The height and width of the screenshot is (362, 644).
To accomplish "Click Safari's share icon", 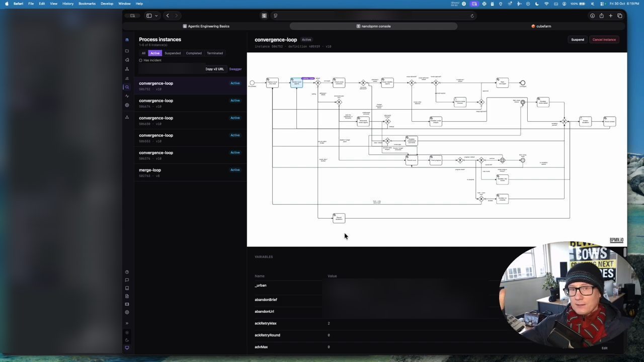I will tap(601, 16).
